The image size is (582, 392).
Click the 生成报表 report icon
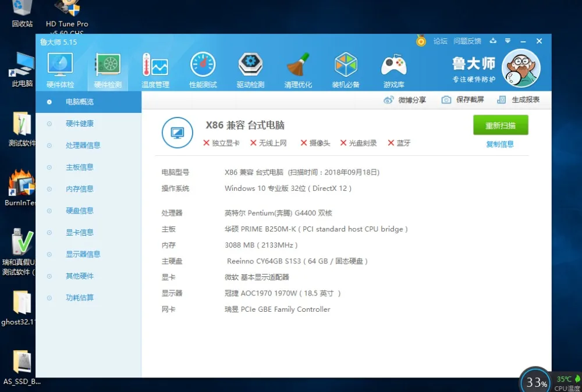tap(502, 100)
